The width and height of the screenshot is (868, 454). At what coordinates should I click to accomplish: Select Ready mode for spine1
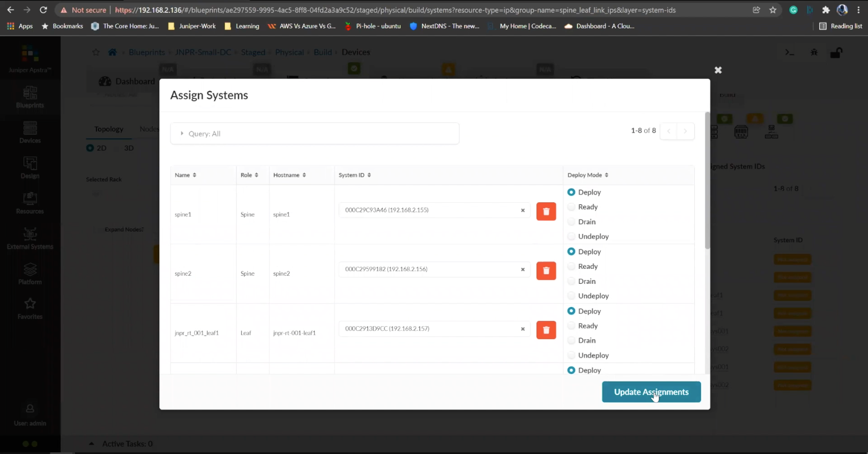pos(571,207)
